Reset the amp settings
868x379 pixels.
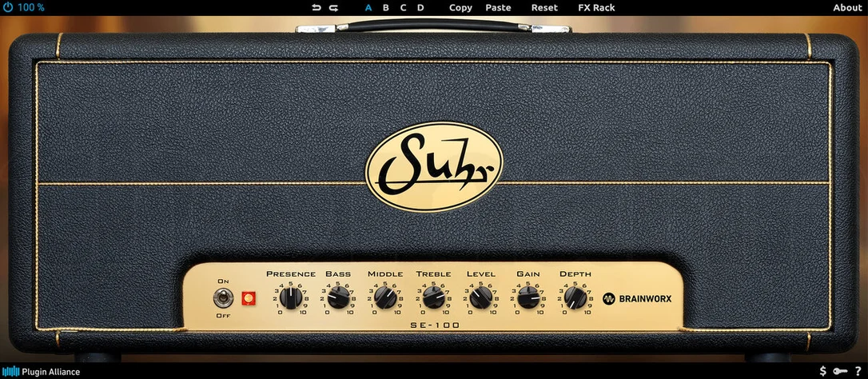click(545, 8)
